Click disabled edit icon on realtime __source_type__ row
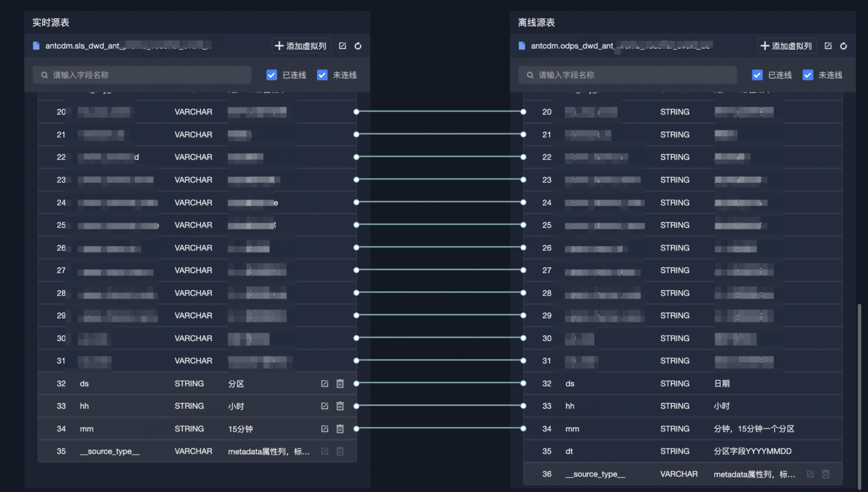The height and width of the screenshot is (492, 868). coord(325,451)
